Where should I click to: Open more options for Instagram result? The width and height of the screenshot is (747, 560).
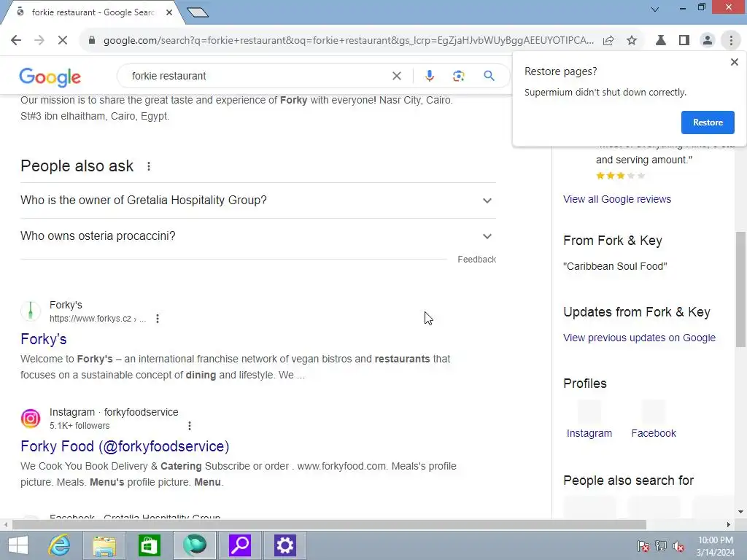tap(190, 426)
